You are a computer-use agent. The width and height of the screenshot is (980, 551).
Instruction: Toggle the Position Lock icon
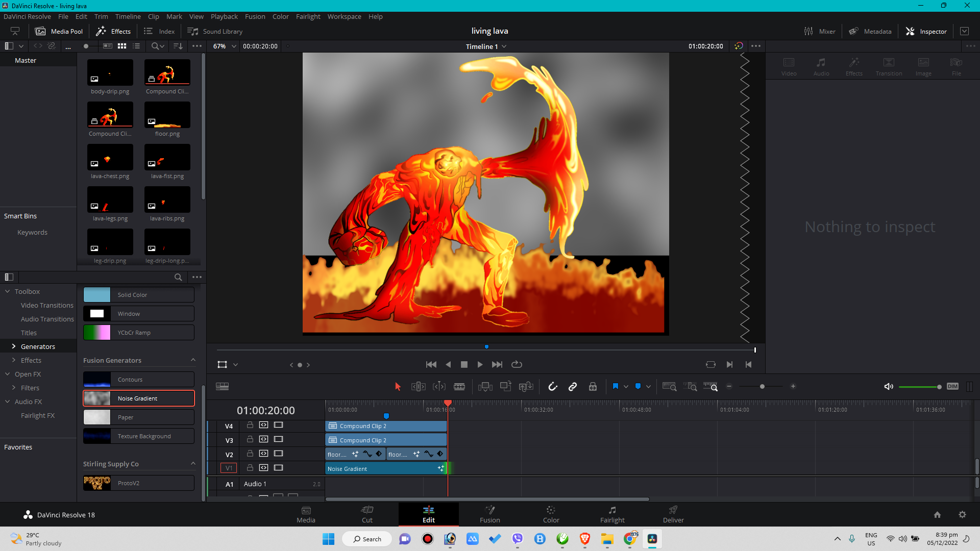(593, 387)
